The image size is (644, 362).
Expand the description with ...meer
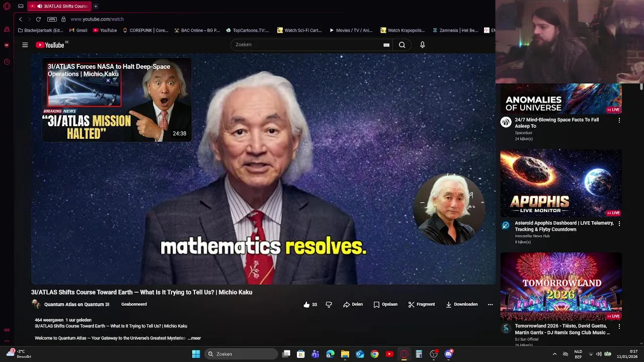pos(194,338)
